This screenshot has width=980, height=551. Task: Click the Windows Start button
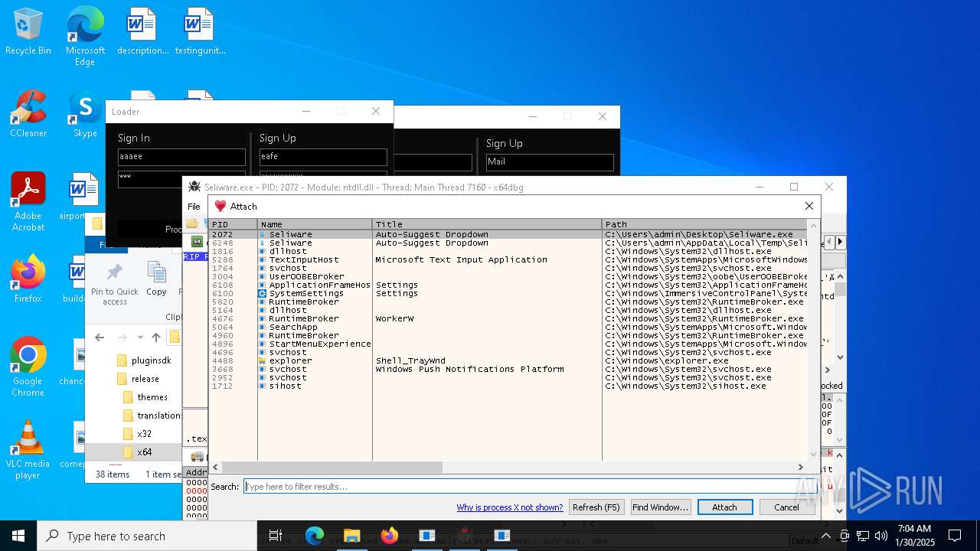[x=18, y=536]
